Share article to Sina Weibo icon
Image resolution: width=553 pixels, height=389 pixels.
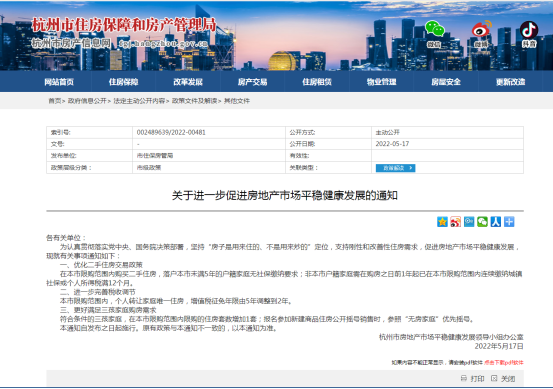tap(455, 222)
